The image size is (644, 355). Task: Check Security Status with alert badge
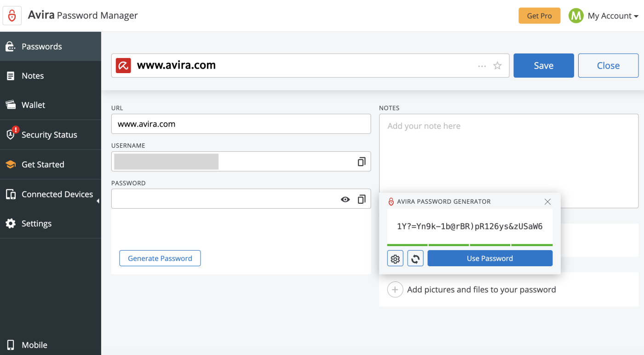coord(50,134)
